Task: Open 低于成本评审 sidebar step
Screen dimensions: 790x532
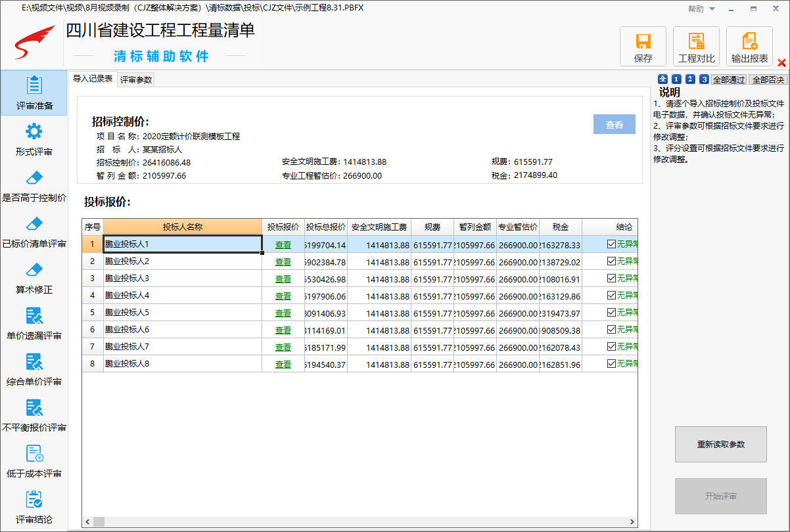Action: [x=34, y=461]
